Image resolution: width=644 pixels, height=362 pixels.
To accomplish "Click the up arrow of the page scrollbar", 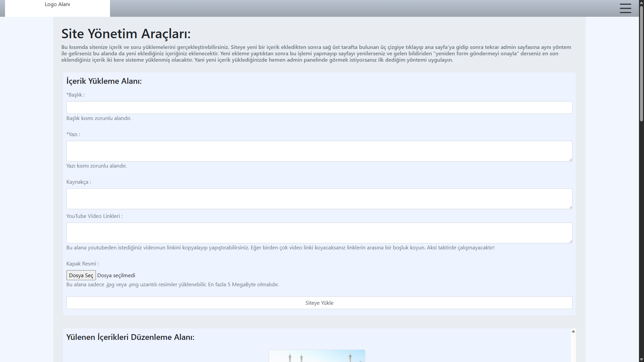I will (640, 3).
